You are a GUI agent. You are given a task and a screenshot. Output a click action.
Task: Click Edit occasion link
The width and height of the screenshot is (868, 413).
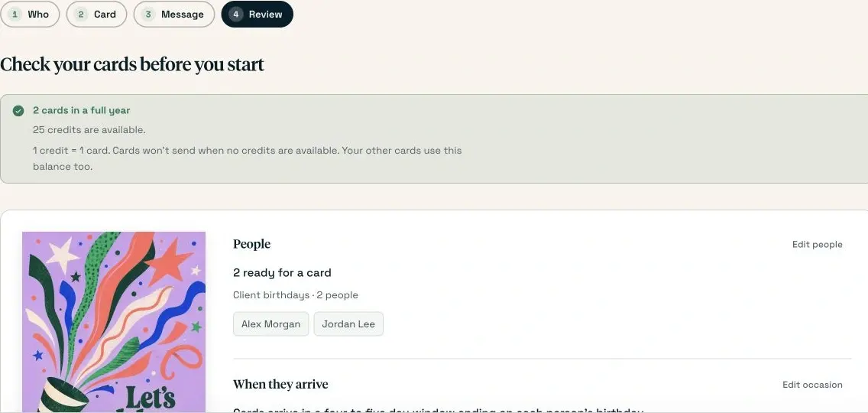pyautogui.click(x=812, y=385)
